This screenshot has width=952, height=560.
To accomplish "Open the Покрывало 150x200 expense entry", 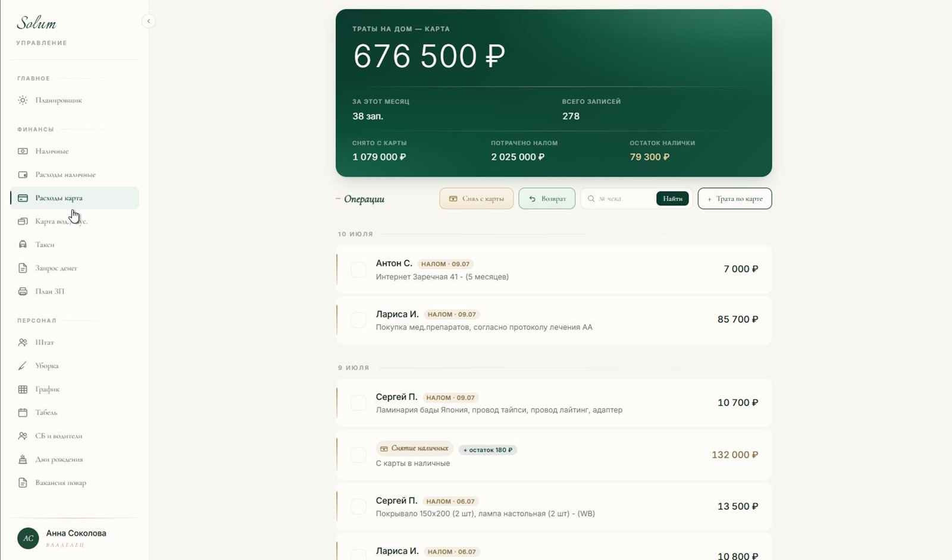I will (x=553, y=506).
